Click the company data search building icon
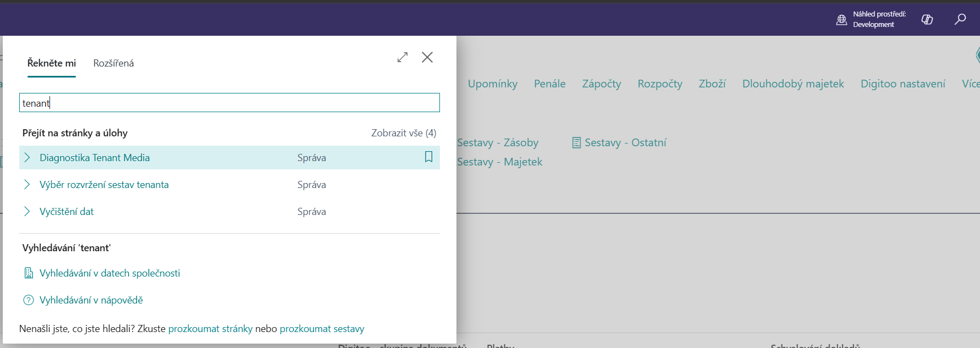This screenshot has height=348, width=980. click(29, 273)
